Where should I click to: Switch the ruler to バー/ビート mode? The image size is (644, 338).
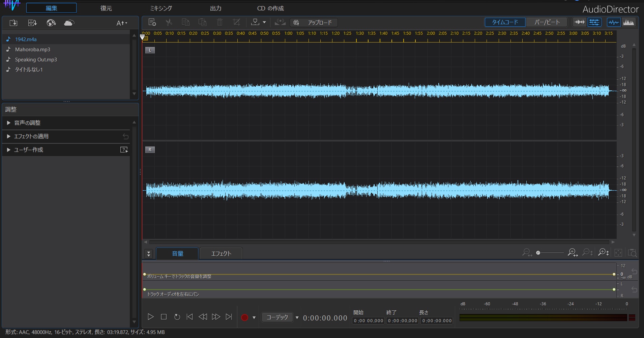[546, 22]
